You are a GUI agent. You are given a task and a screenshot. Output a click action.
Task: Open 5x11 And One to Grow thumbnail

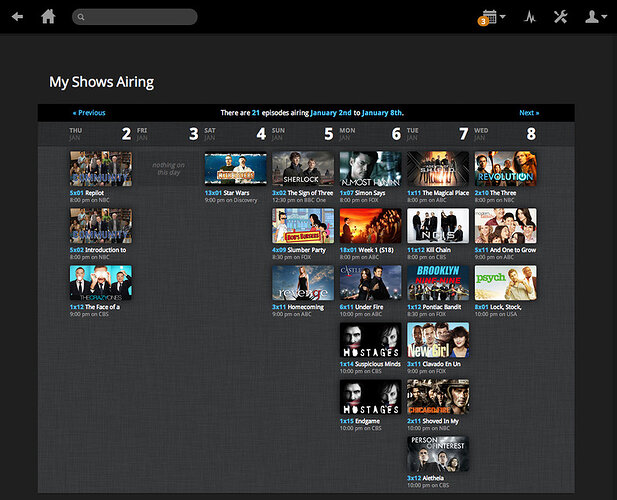tap(506, 226)
